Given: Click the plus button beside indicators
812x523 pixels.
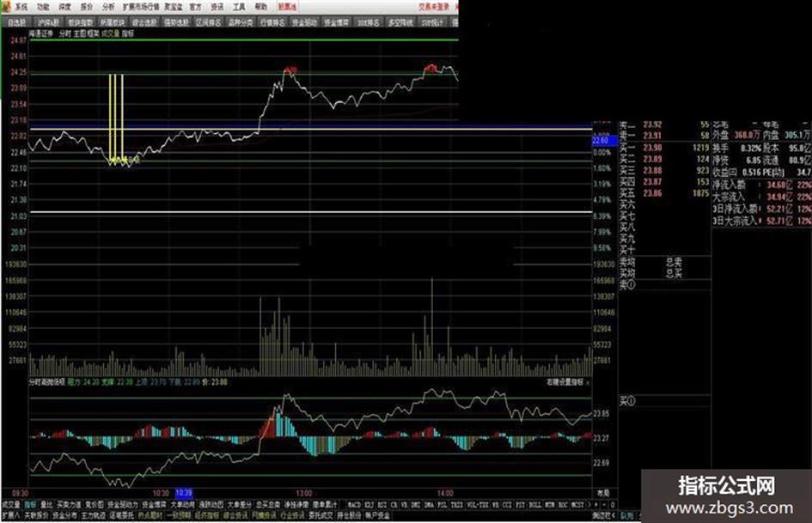Looking at the screenshot, I should (x=596, y=505).
